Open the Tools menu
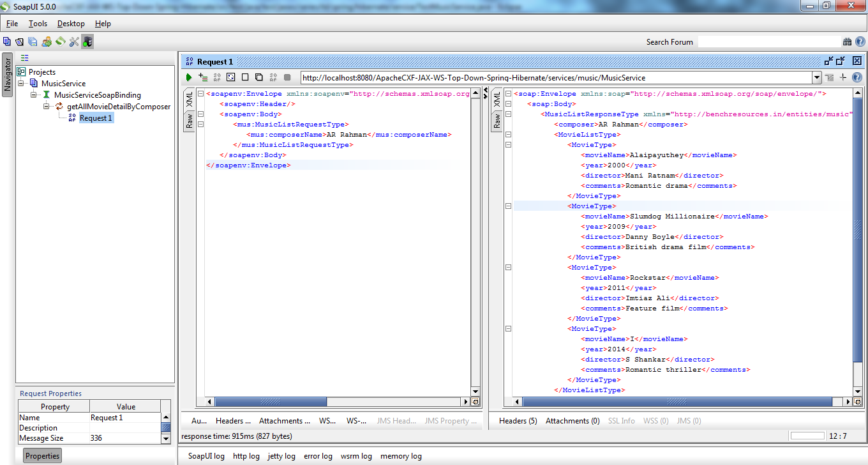Image resolution: width=868 pixels, height=465 pixels. (x=37, y=24)
